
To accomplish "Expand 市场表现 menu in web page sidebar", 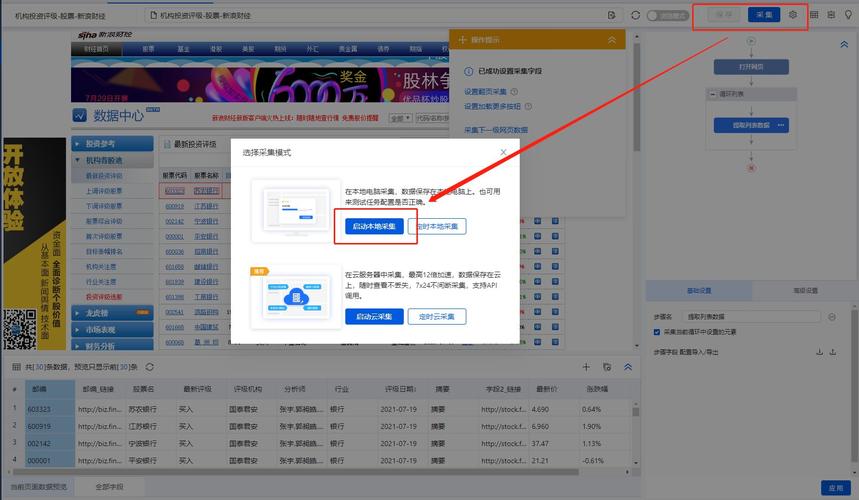I will coord(112,330).
